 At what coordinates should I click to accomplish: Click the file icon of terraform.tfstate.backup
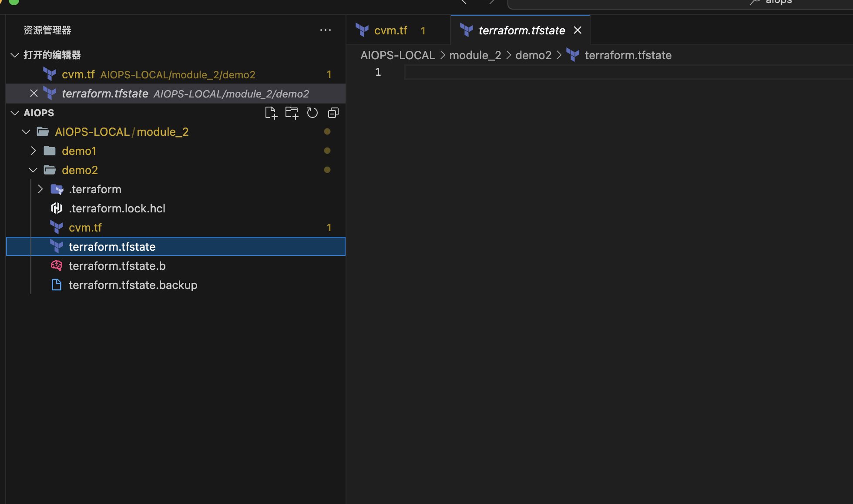pos(57,285)
